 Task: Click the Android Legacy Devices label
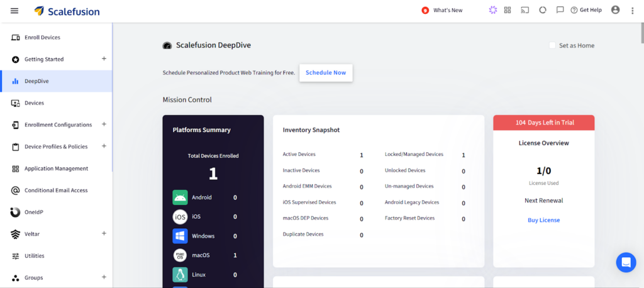click(412, 202)
